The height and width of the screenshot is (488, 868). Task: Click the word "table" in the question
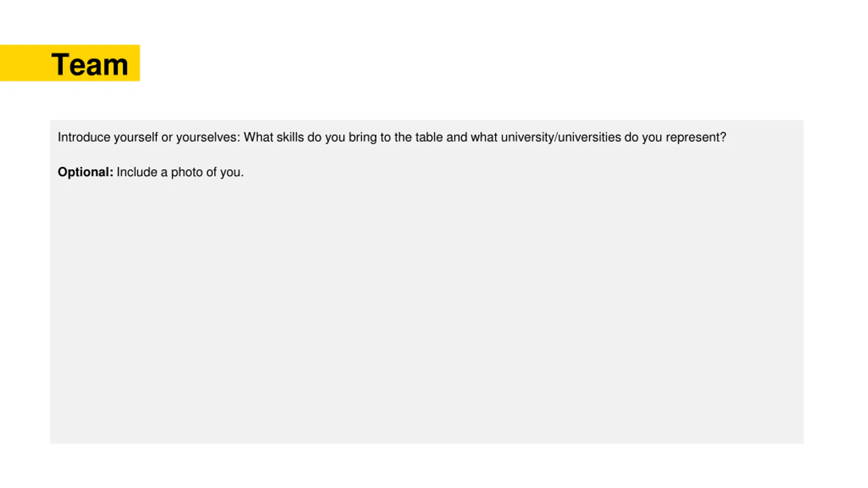[429, 137]
